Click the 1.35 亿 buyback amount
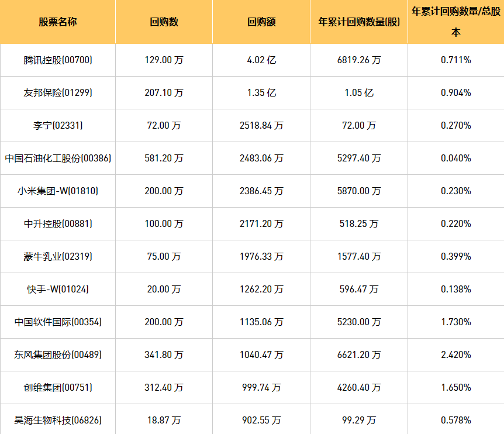 (x=261, y=93)
